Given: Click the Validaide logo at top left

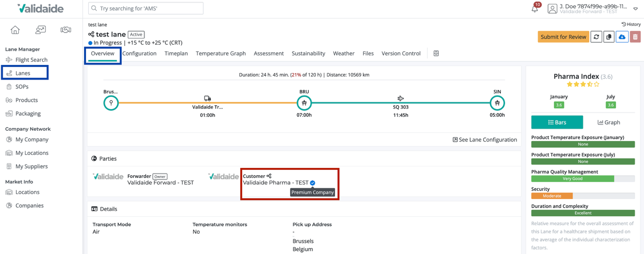Looking at the screenshot, I should click(41, 8).
